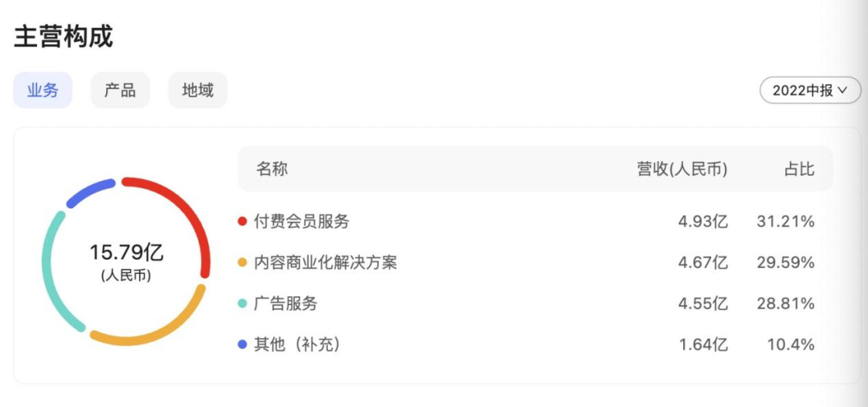Switch to the 产品 tab
This screenshot has width=868, height=407.
coord(120,90)
